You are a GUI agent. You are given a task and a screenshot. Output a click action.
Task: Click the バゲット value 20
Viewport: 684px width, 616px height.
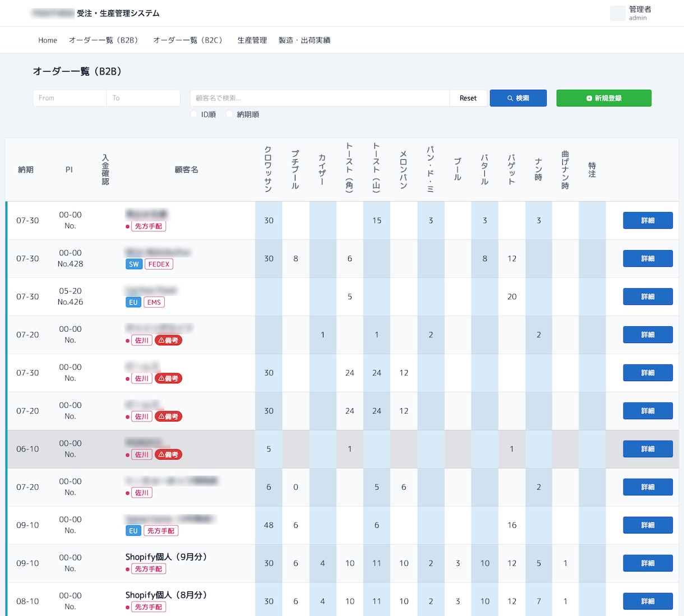click(x=512, y=297)
